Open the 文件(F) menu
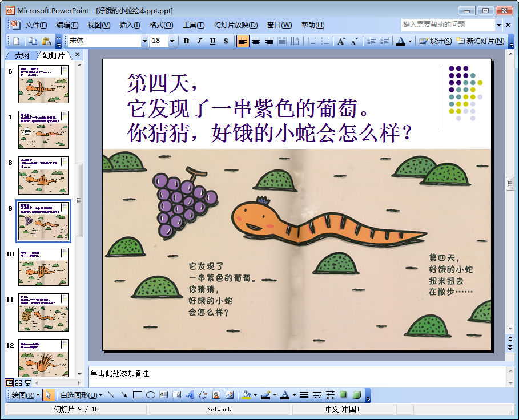 37,25
